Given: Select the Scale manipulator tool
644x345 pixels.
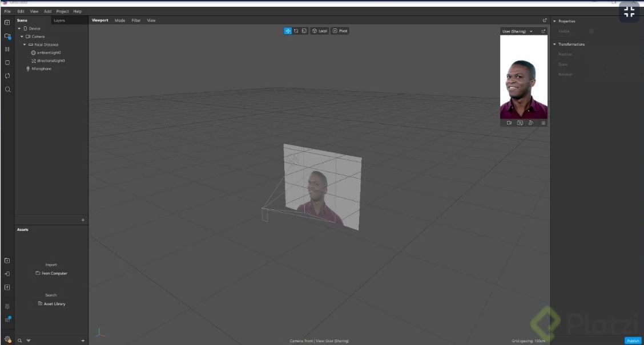Looking at the screenshot, I should 304,31.
